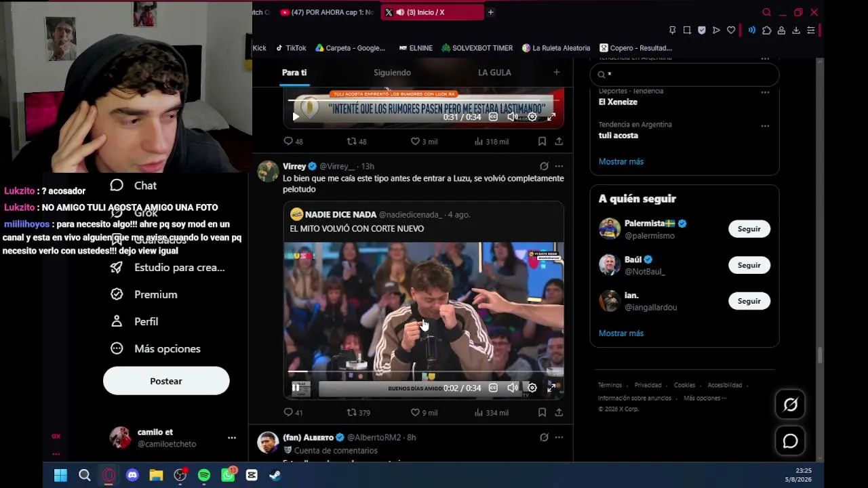This screenshot has height=488, width=868.
Task: Open settings gear of the upper video
Action: click(532, 117)
